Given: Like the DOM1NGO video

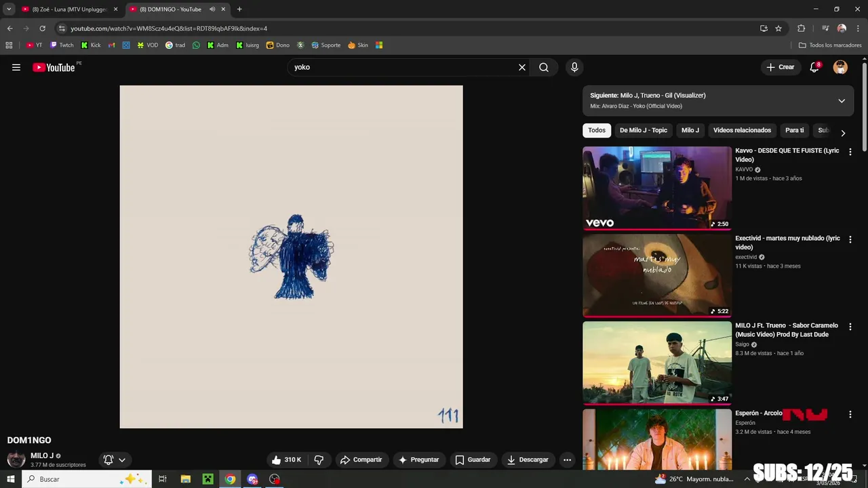Looking at the screenshot, I should click(286, 460).
